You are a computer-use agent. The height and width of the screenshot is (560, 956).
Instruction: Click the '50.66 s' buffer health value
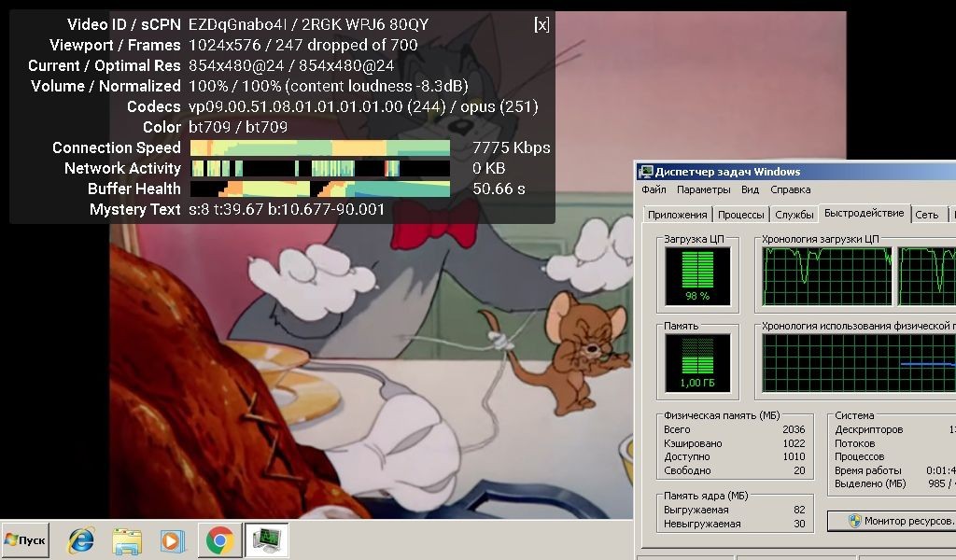(499, 189)
